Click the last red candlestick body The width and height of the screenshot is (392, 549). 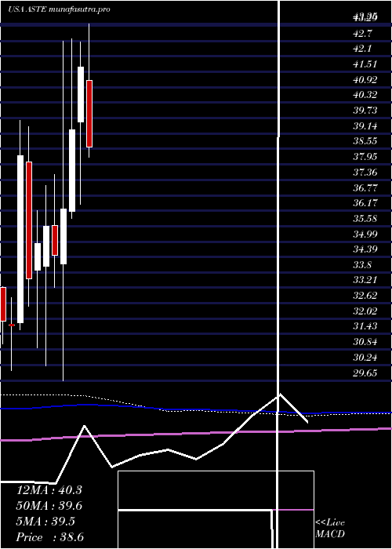pyautogui.click(x=89, y=114)
